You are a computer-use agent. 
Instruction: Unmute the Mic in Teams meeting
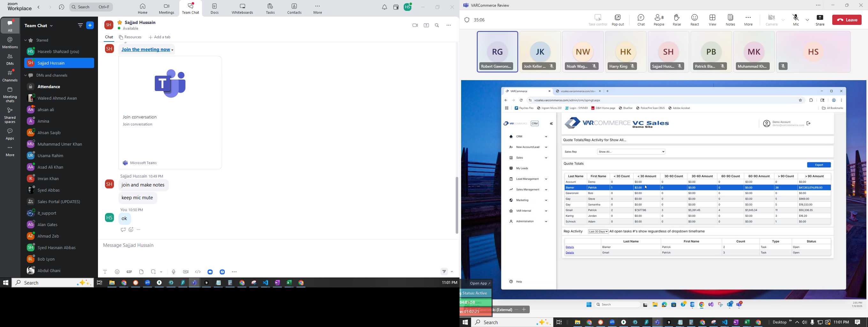click(796, 20)
